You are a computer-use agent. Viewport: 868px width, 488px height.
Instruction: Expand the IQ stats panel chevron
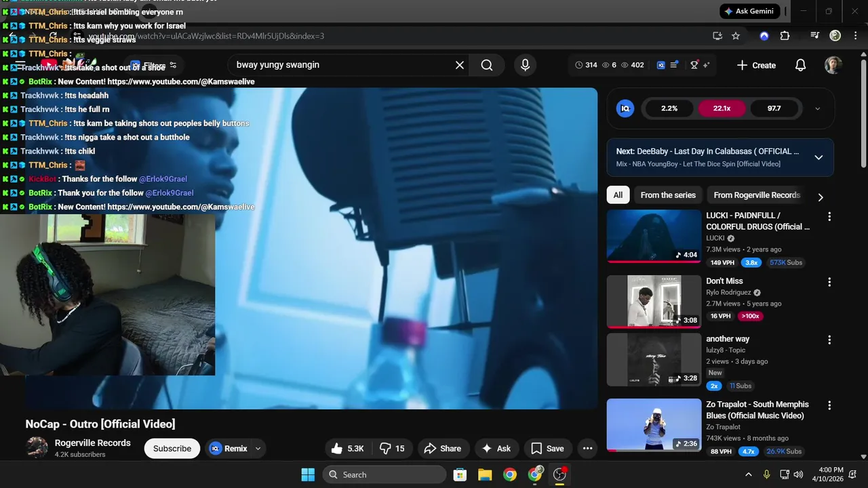pyautogui.click(x=817, y=108)
